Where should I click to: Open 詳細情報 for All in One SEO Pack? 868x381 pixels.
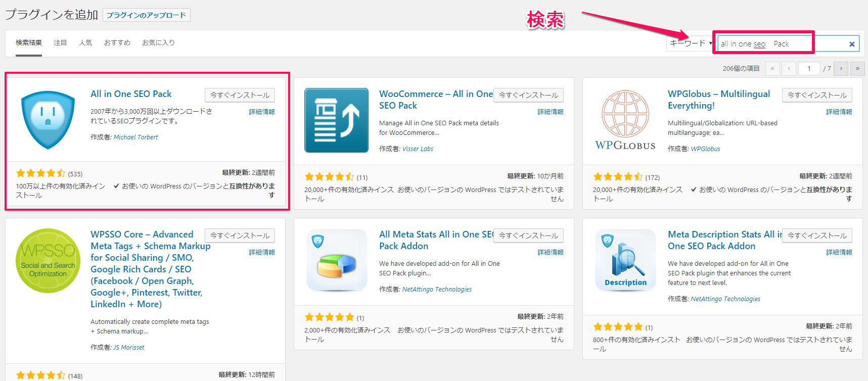(262, 112)
